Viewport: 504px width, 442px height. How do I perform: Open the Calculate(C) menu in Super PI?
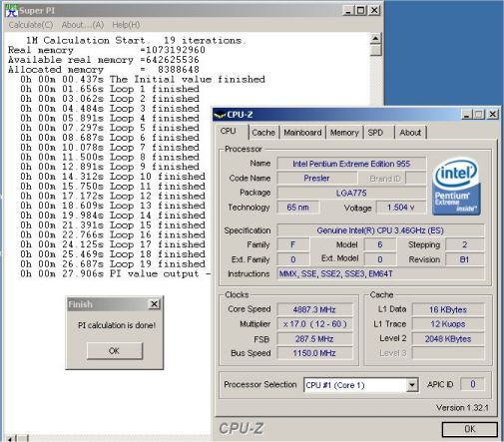[x=31, y=25]
